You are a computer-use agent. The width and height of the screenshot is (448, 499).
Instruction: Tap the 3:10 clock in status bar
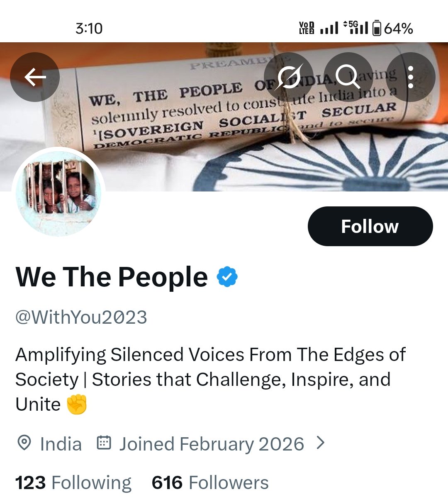coord(89,28)
